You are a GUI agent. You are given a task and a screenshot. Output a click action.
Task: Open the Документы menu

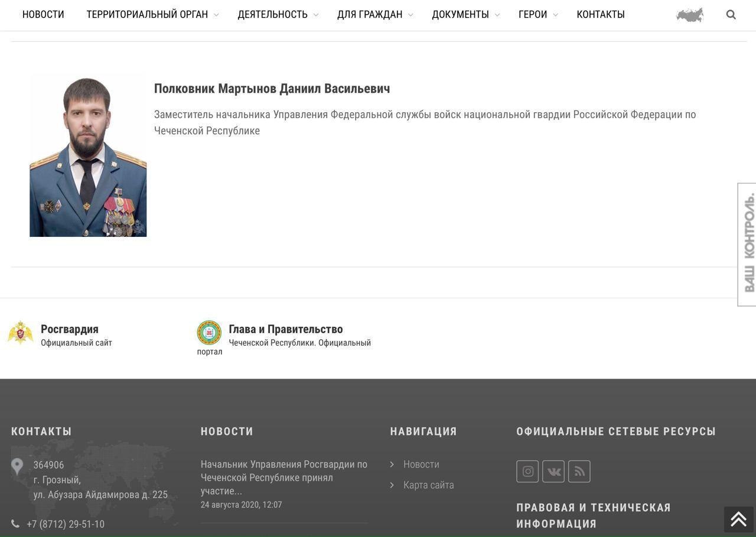point(460,14)
